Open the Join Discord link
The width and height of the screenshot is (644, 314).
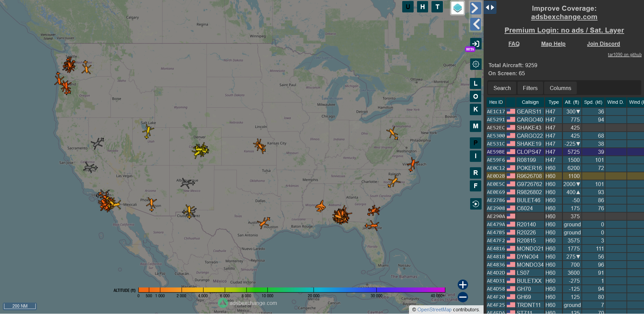603,44
